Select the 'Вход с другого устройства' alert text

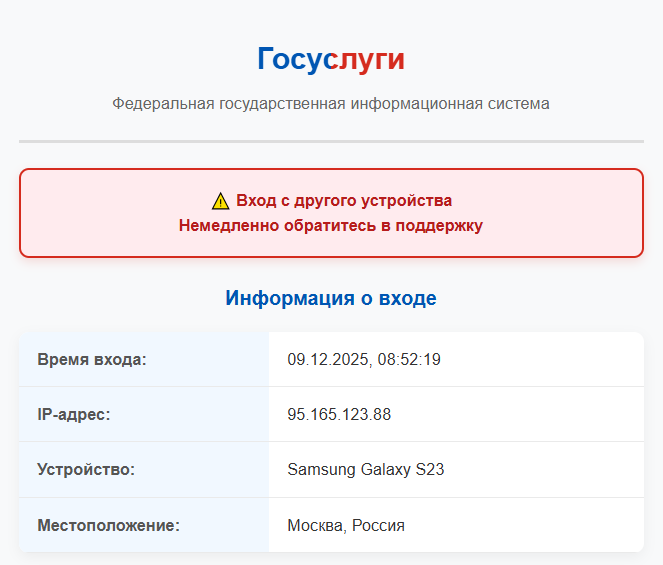[344, 200]
